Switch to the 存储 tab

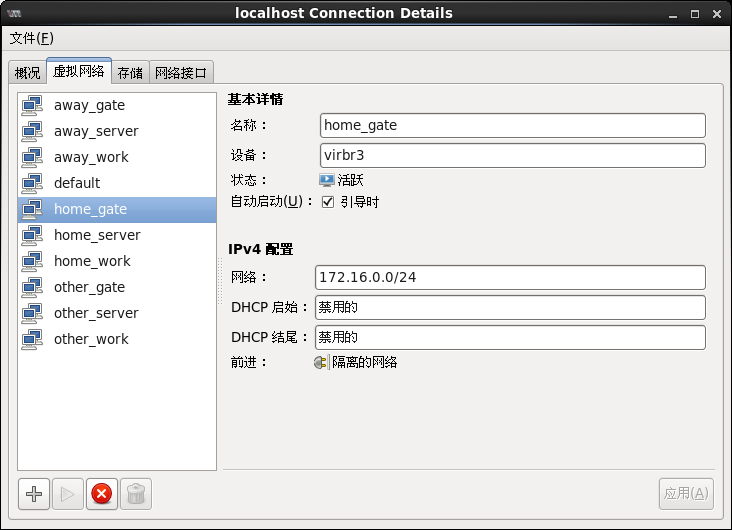click(130, 73)
